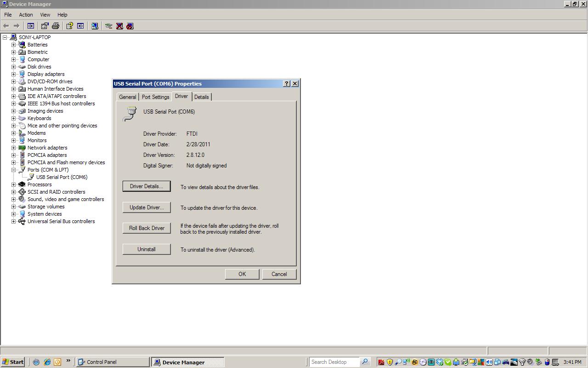Show more quick launch items via chevron
Viewport: 588px width, 368px height.
click(x=68, y=361)
